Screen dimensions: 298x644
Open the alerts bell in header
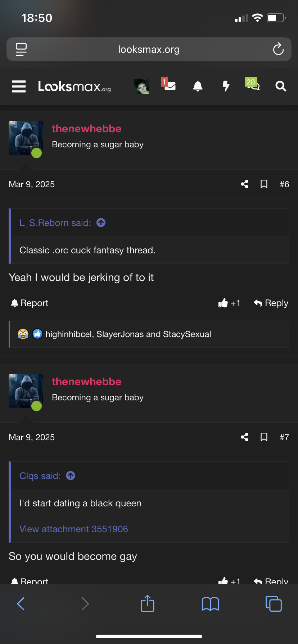click(x=198, y=86)
